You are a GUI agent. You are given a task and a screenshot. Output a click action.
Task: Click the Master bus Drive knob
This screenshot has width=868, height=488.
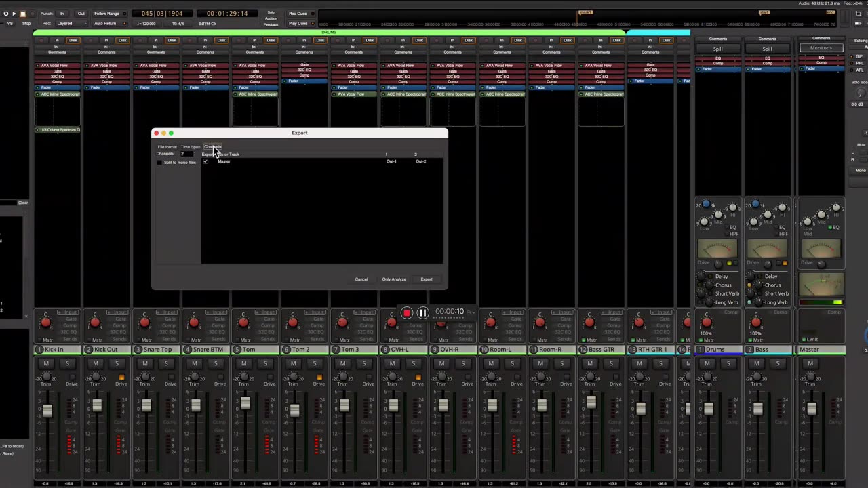click(x=821, y=263)
